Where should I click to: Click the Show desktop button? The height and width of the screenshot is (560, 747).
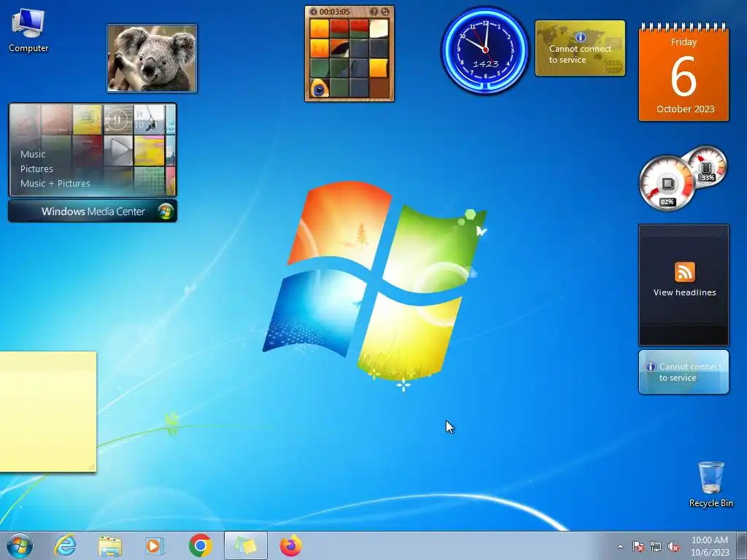point(742,545)
